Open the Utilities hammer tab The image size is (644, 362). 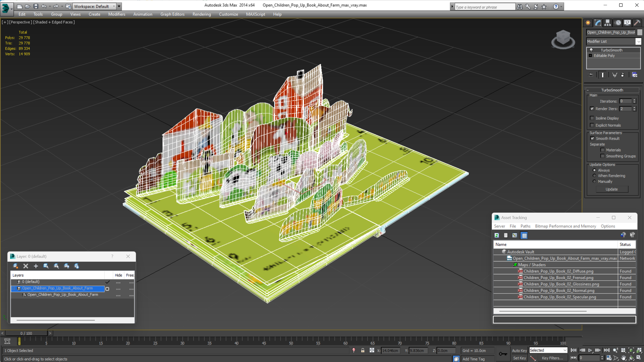click(637, 23)
